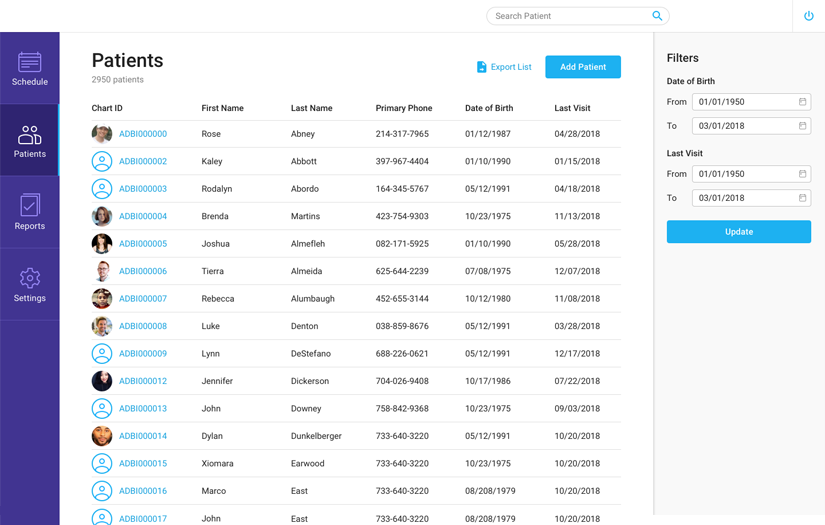Click Rodalyn Abordo's placeholder avatar
The width and height of the screenshot is (825, 525).
102,188
